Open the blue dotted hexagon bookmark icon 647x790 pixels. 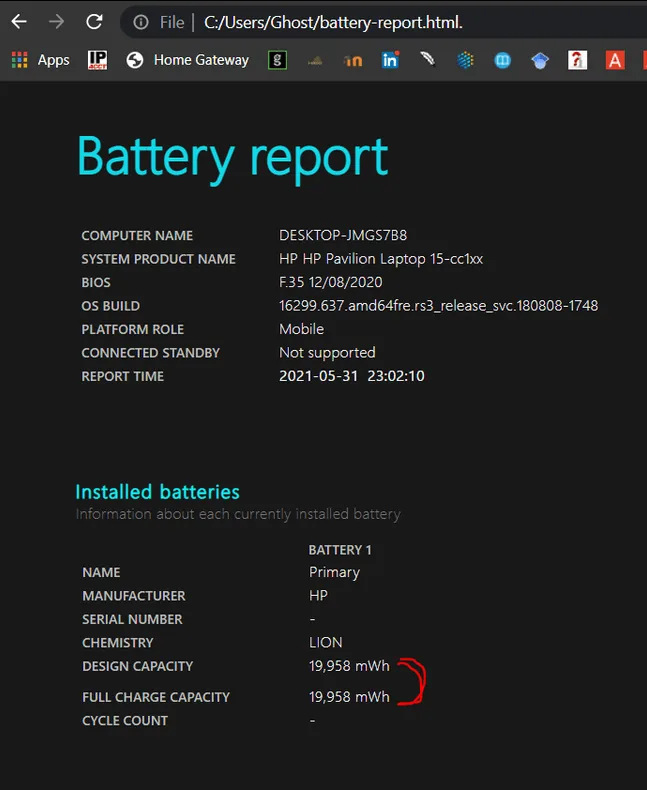tap(465, 60)
